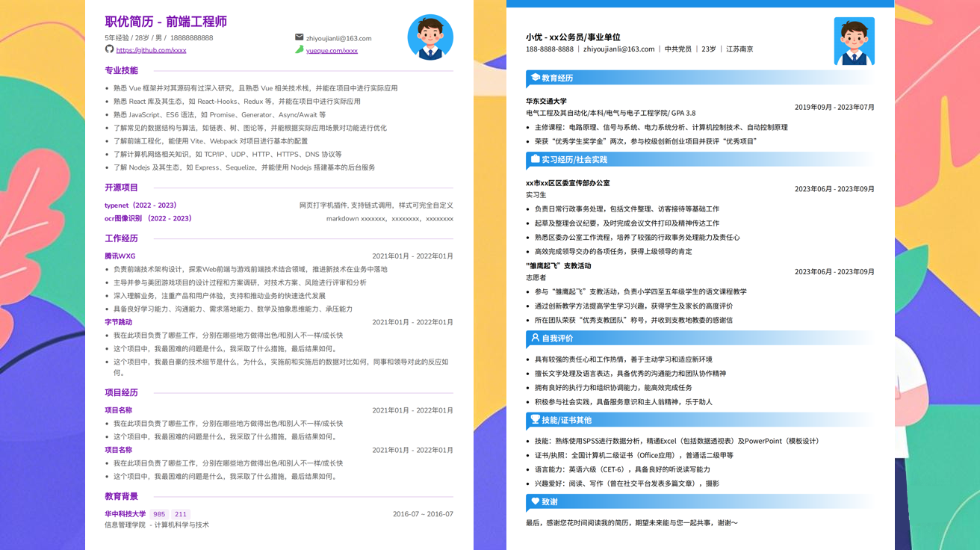Click the 志愿者 role title

536,277
